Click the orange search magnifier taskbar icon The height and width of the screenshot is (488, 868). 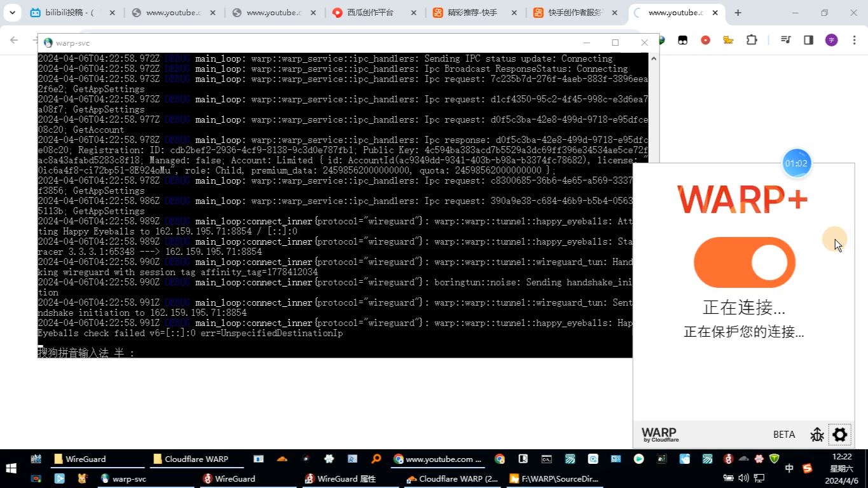tap(376, 459)
